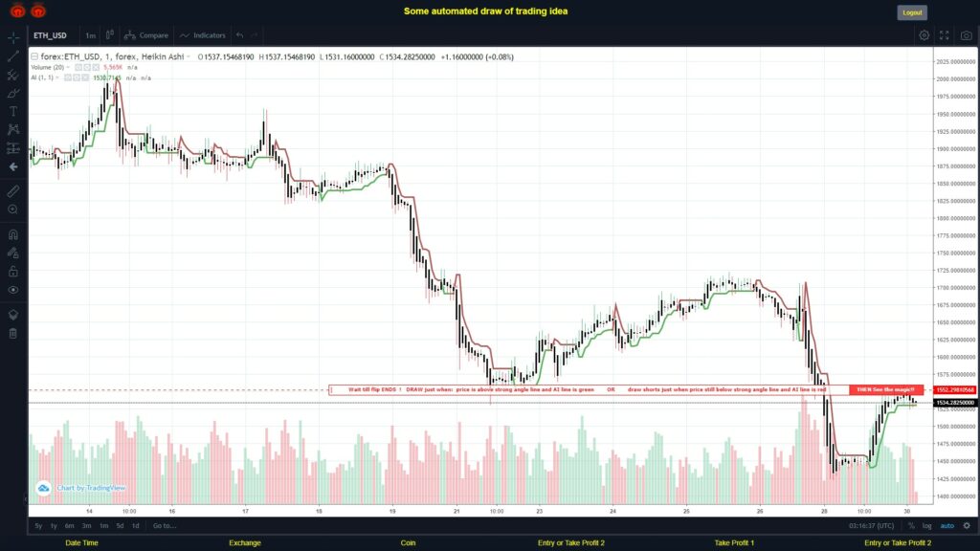
Task: Click the ETH_USD symbol field
Action: coord(51,35)
